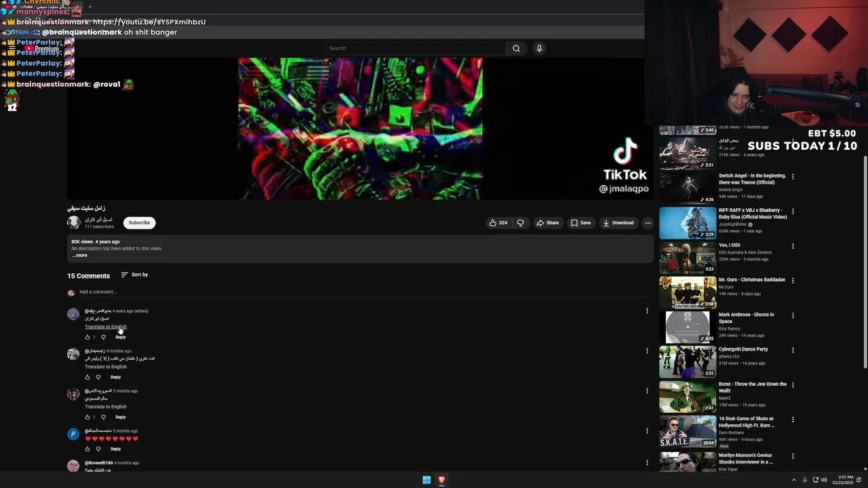The image size is (868, 488).
Task: Open options for Mr. Ours Christmas Baddadan
Action: (793, 281)
